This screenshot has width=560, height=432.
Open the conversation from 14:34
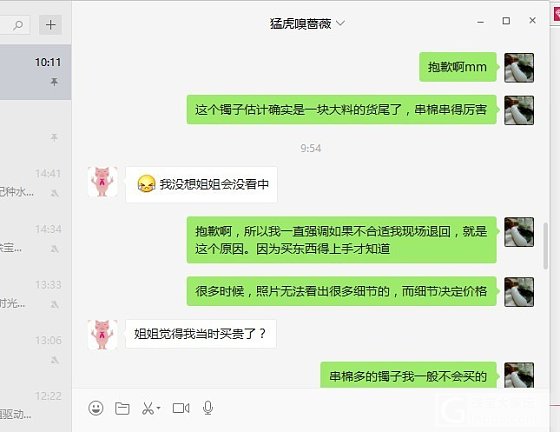(35, 239)
